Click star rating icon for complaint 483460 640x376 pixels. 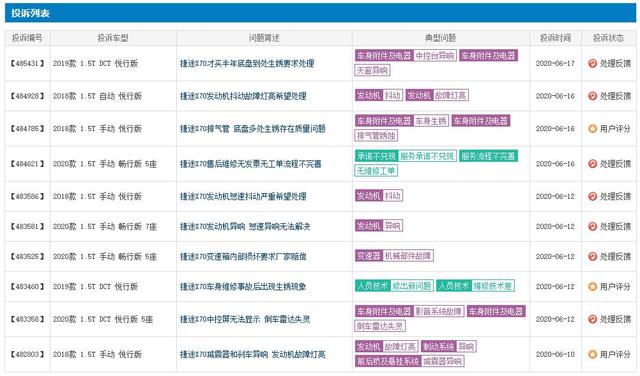pyautogui.click(x=592, y=287)
